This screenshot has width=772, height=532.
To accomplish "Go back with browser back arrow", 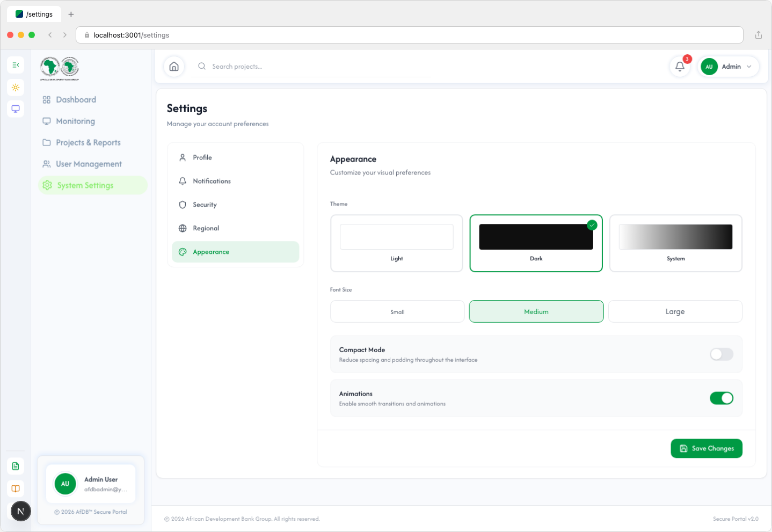I will pos(50,35).
